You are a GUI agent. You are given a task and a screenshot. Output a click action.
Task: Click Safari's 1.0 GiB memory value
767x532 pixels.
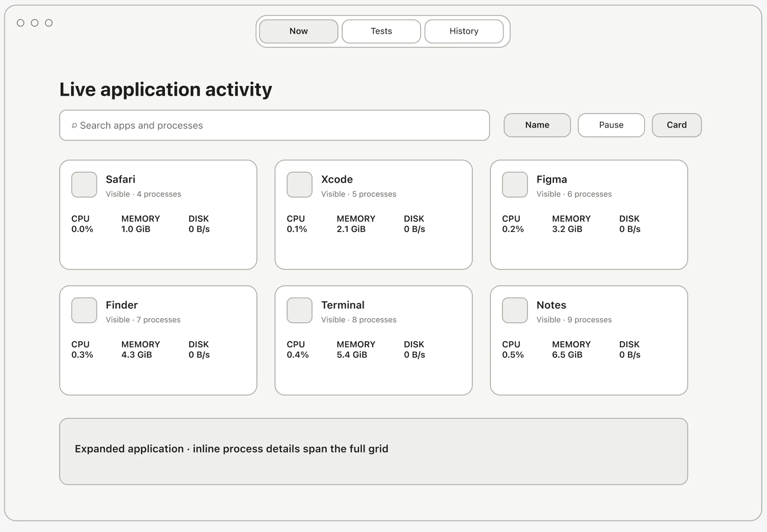click(x=136, y=229)
